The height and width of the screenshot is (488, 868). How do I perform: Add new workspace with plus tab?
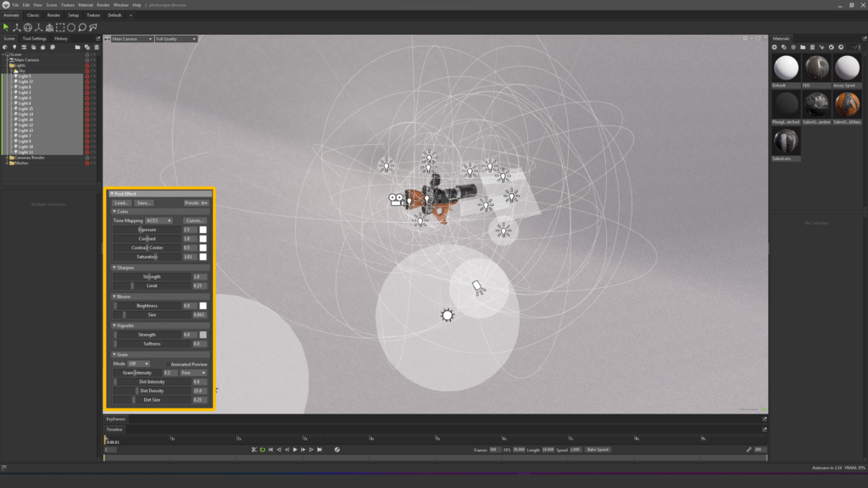[131, 15]
